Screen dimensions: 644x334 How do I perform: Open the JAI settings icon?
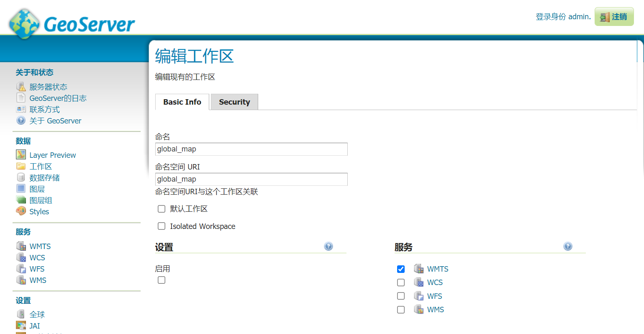click(21, 326)
